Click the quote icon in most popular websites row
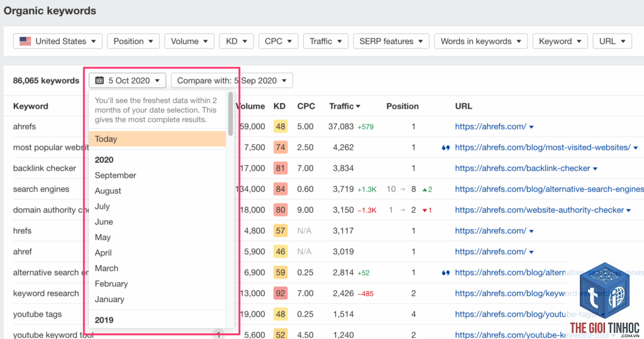The width and height of the screenshot is (644, 339). pos(446,148)
